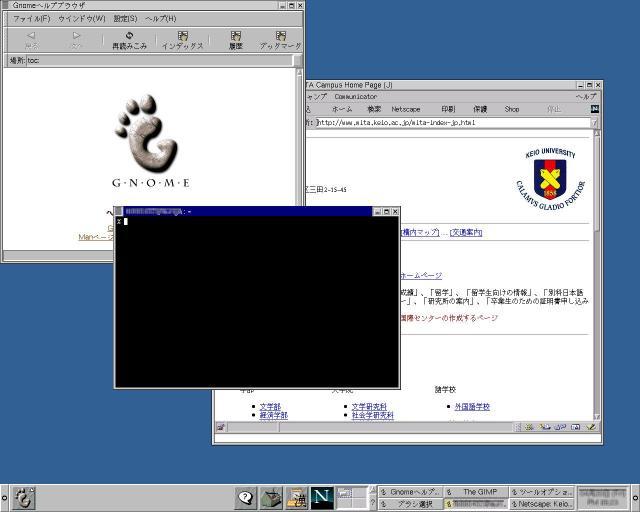Switch to ブラシ選択 task in panel
The image size is (640, 512).
(410, 504)
